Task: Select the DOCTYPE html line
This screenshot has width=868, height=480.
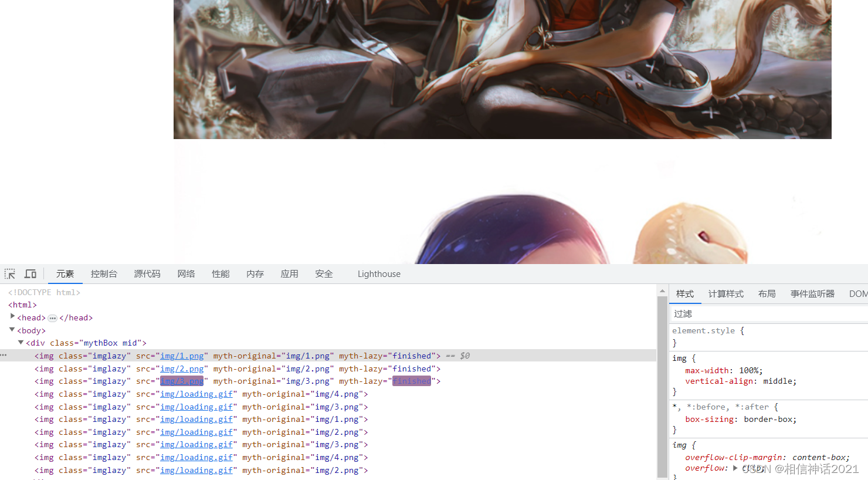Action: click(44, 292)
